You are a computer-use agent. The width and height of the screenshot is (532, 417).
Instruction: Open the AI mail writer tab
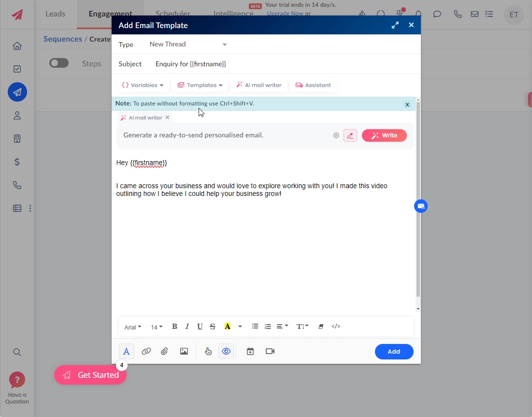(x=259, y=85)
